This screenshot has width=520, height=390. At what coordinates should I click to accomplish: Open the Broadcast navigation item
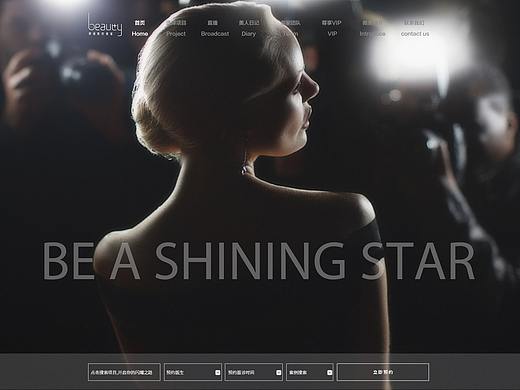coord(215,28)
